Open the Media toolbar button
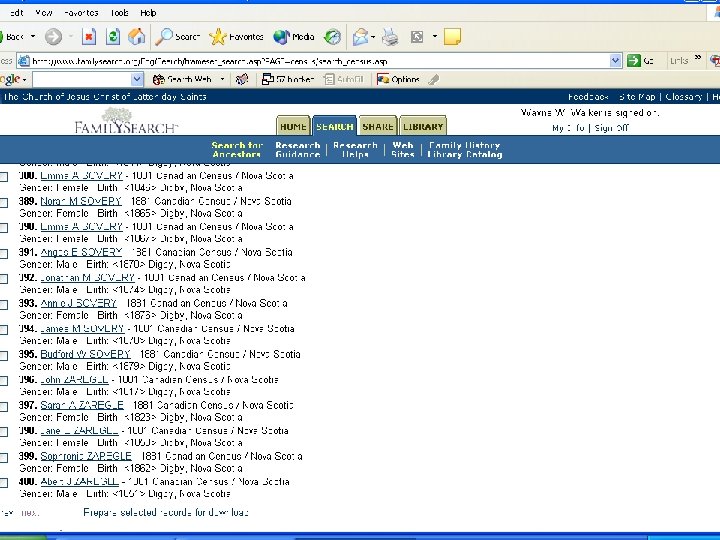This screenshot has width=720, height=540. (294, 37)
